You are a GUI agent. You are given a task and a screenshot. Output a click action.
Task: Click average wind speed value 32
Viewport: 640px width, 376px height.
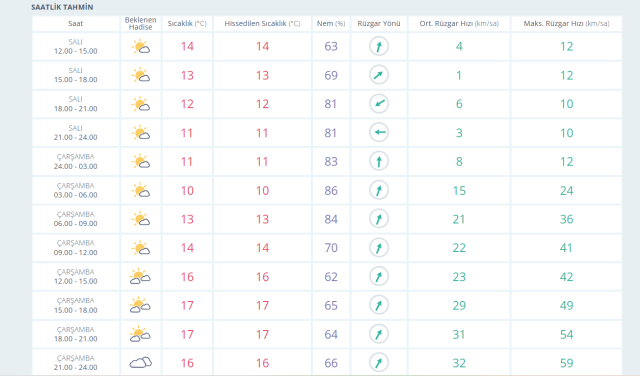(x=459, y=363)
